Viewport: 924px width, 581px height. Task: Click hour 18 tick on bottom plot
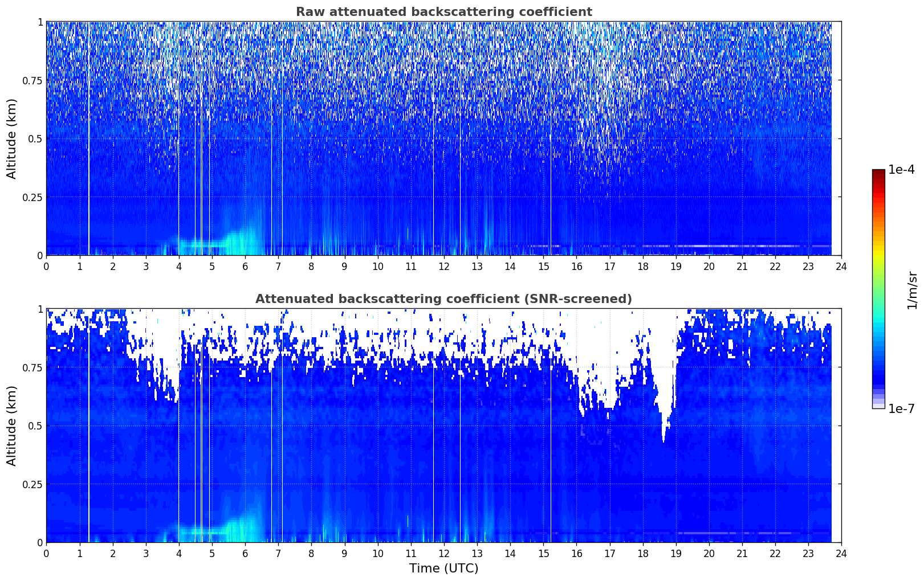point(642,553)
